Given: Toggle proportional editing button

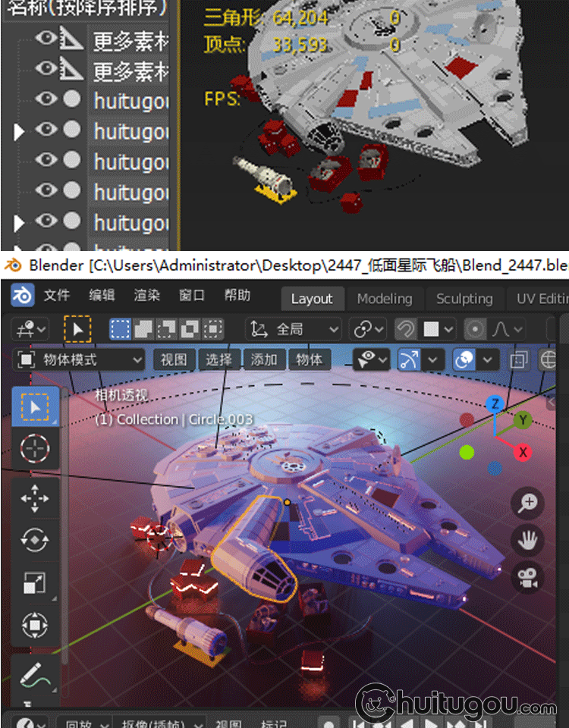Looking at the screenshot, I should click(475, 330).
